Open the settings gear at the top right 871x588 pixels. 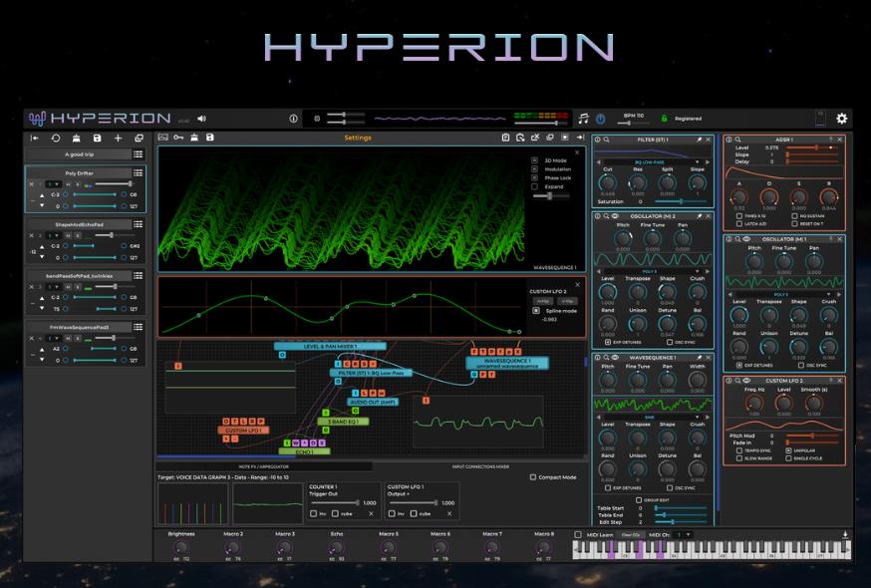click(x=841, y=119)
